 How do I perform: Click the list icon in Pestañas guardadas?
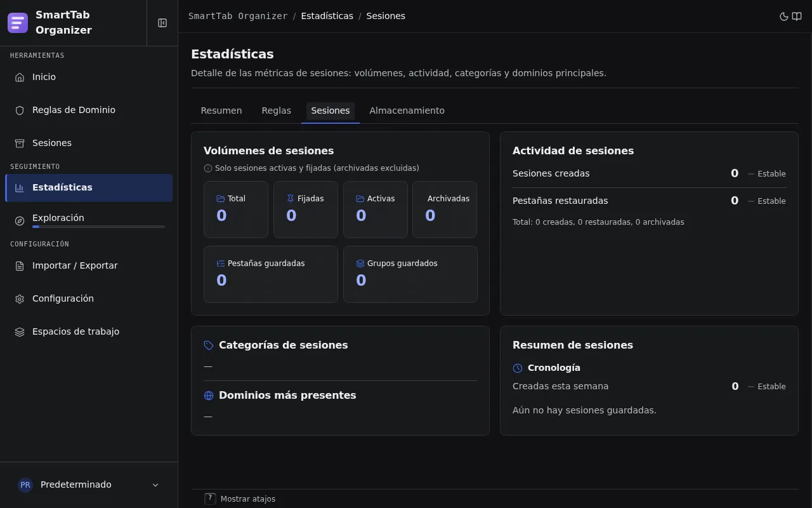pos(221,264)
